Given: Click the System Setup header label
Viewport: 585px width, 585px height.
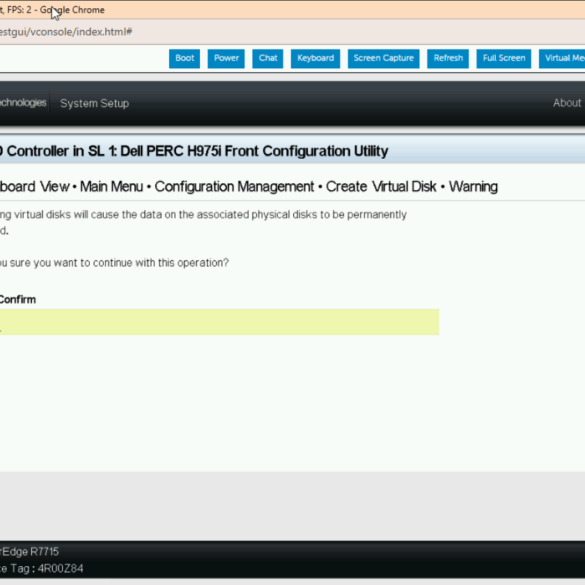Looking at the screenshot, I should pos(94,103).
